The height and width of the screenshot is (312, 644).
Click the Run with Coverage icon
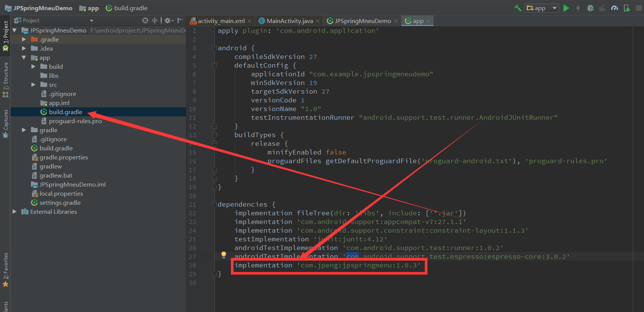[x=603, y=8]
